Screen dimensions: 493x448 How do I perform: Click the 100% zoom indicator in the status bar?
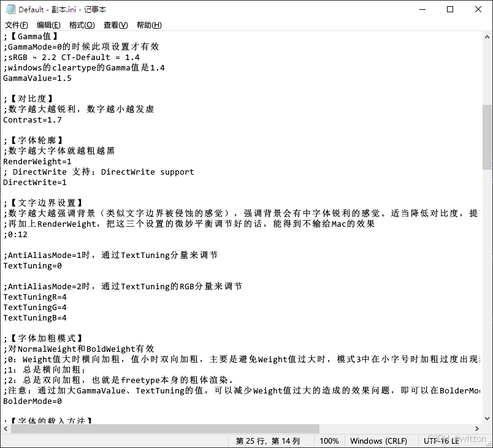pos(329,441)
